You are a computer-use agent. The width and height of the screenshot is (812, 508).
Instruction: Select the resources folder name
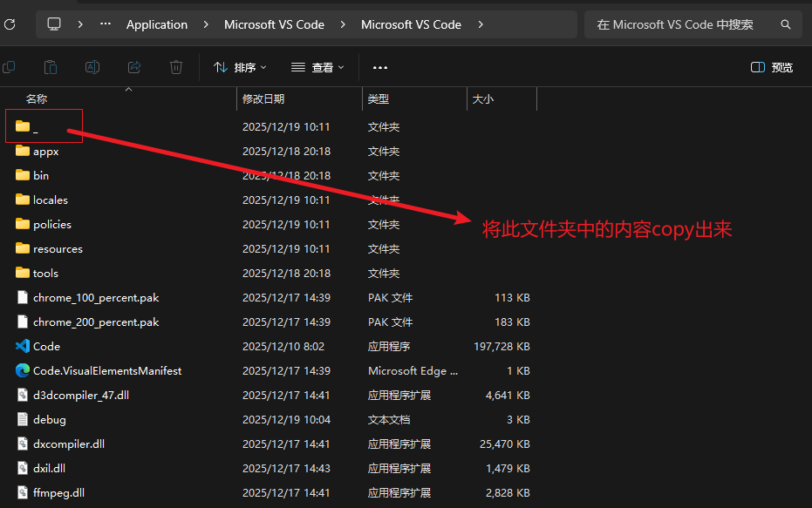pos(58,249)
